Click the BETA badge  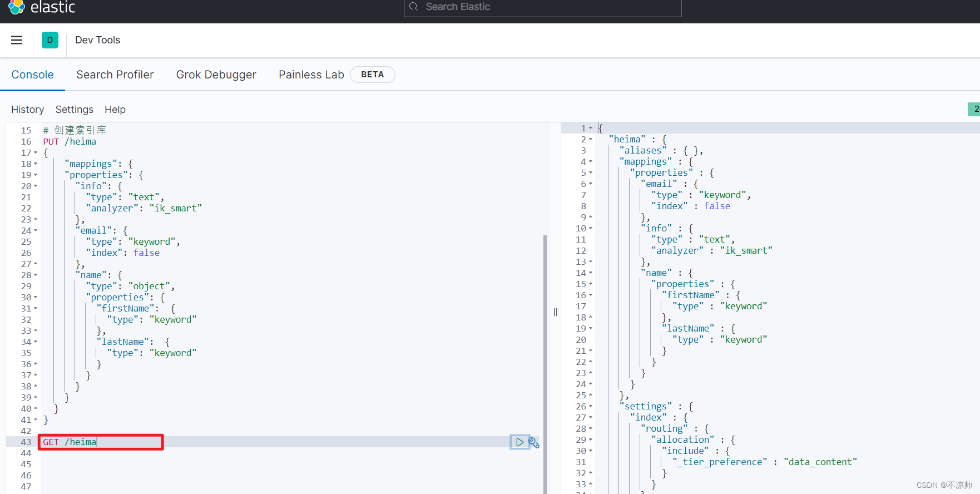tap(373, 75)
